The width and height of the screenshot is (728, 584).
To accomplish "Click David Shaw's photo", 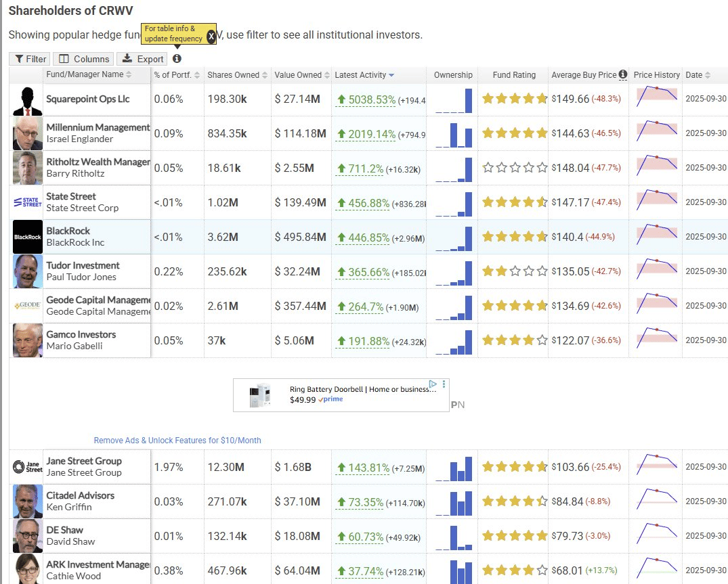I will click(x=27, y=536).
